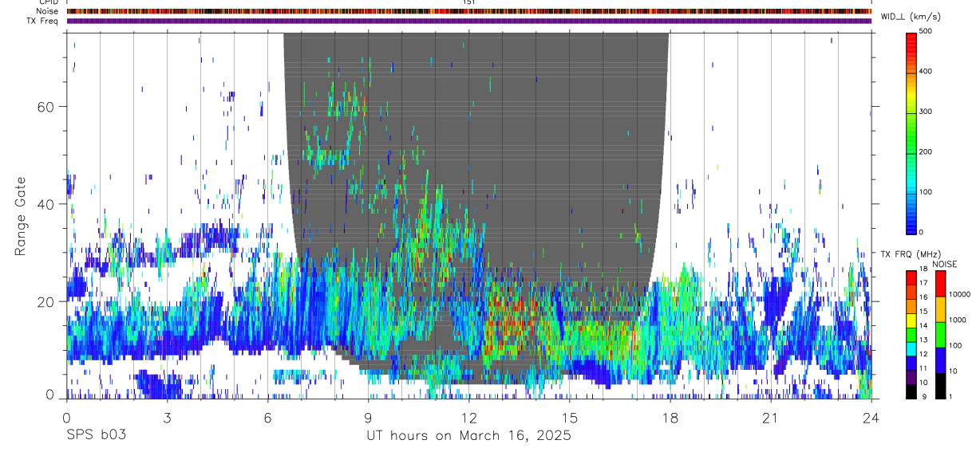Click the '40' range gate tick label
The width and height of the screenshot is (980, 452).
pyautogui.click(x=44, y=204)
